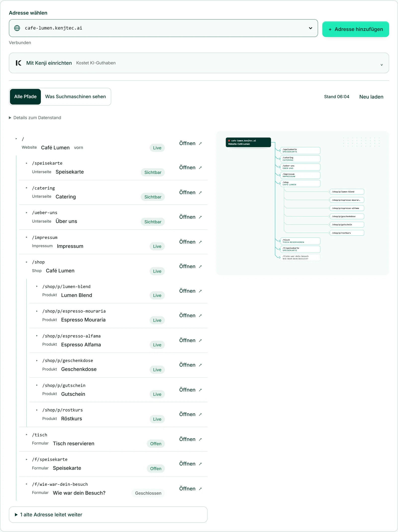398x532 pixels.
Task: Click external arrow icon for /shop/p/espresso-alfama row
Action: 200,341
